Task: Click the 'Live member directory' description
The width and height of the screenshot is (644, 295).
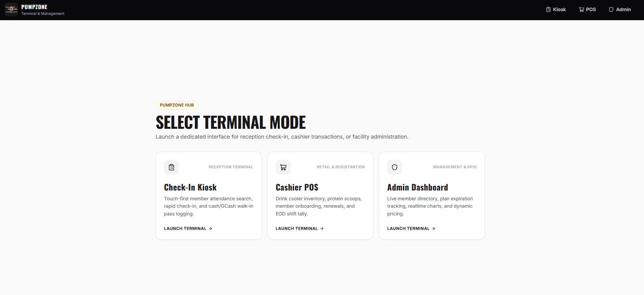Action: coord(430,206)
